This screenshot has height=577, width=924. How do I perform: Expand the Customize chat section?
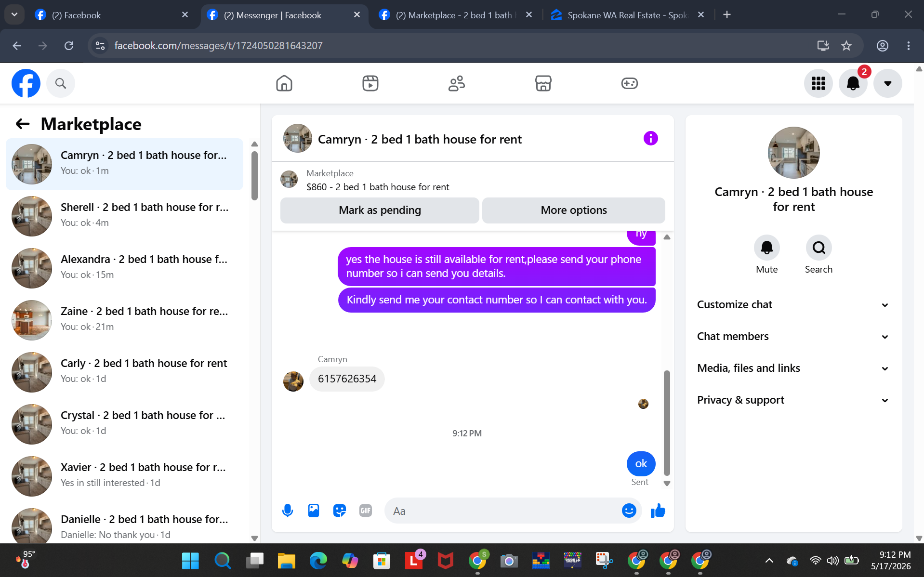[793, 305]
